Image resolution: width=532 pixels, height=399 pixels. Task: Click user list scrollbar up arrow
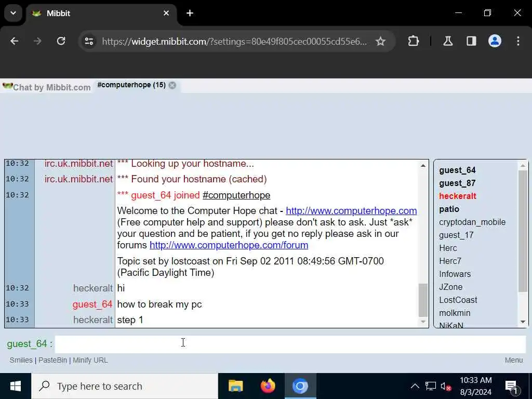523,166
